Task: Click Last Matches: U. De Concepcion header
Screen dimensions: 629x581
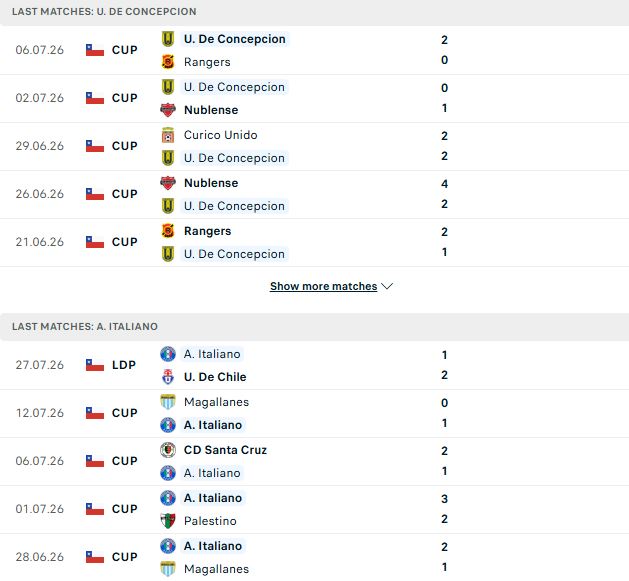Action: click(x=104, y=12)
